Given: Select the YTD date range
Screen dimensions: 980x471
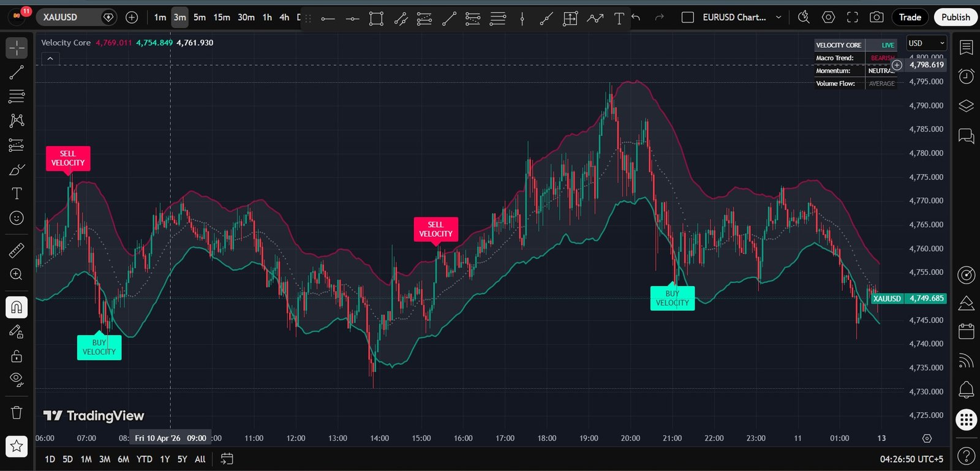Looking at the screenshot, I should click(x=145, y=459).
